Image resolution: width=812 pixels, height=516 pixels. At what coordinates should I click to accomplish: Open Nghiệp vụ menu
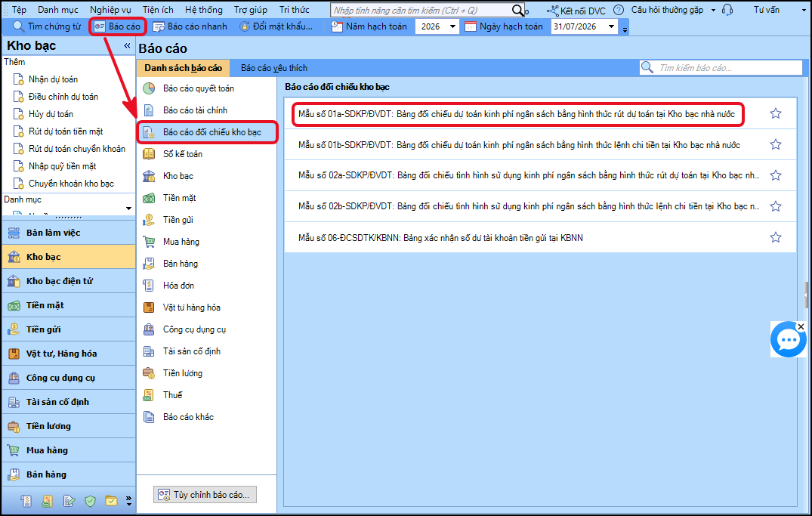[x=110, y=10]
